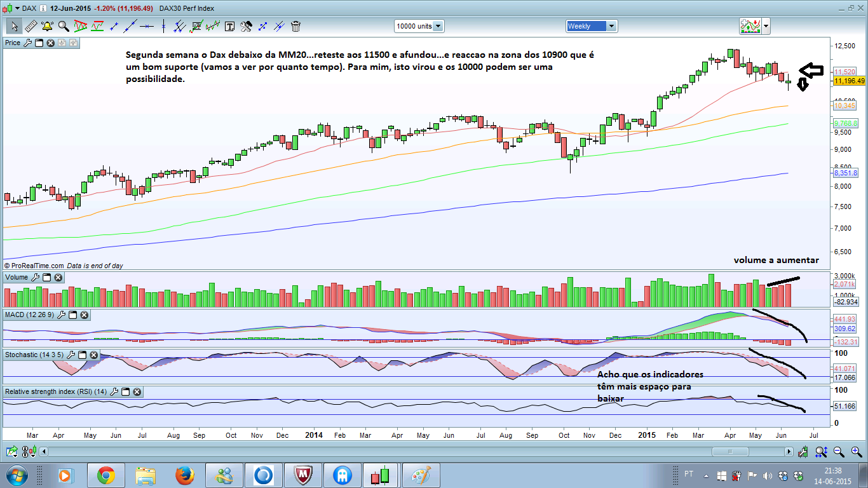Select the arrow cursor tool
Screen dimensions: 868x488
[14, 26]
